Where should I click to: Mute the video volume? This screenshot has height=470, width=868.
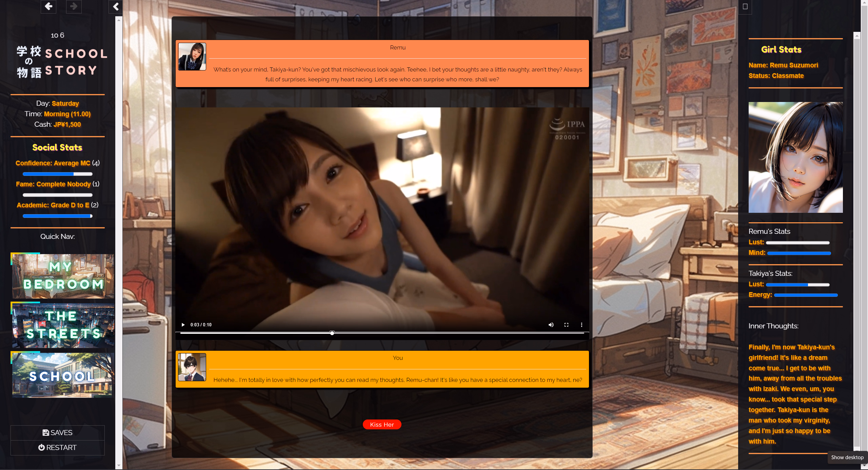(x=551, y=325)
